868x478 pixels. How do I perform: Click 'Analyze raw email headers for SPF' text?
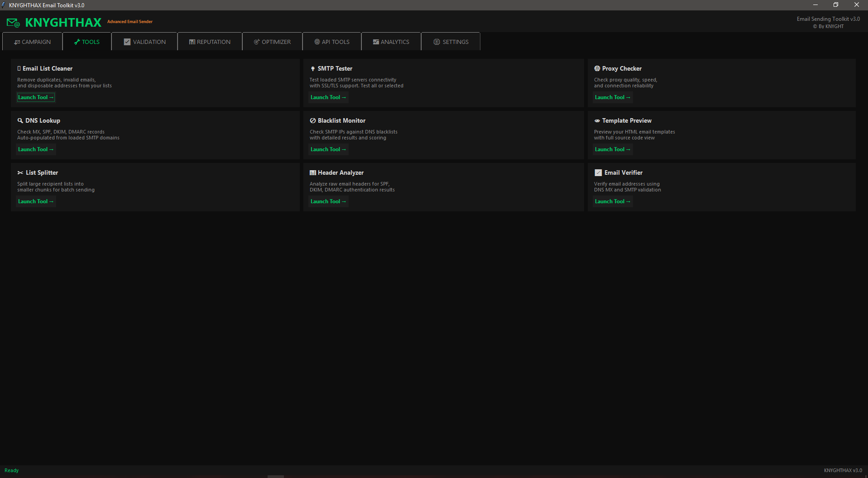(x=350, y=184)
